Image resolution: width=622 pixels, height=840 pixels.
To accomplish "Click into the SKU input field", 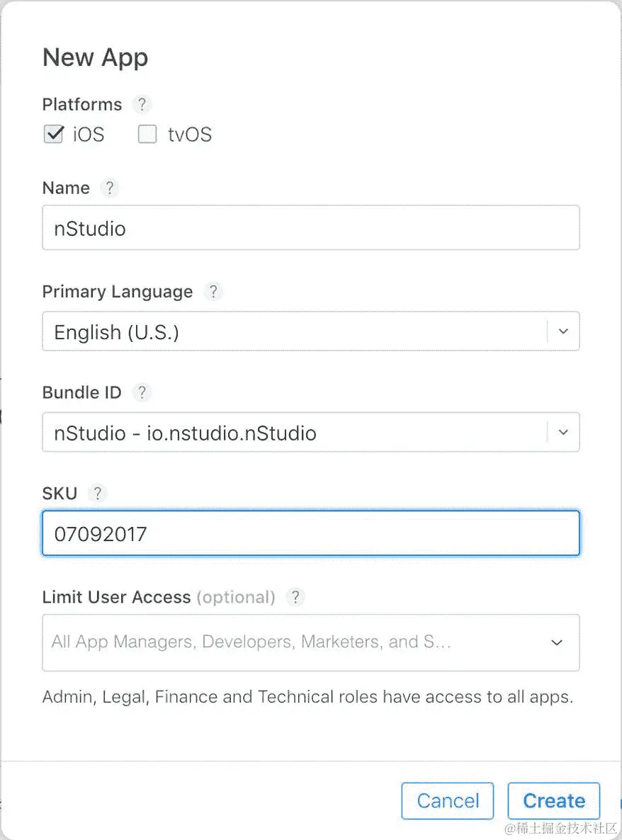I will tap(310, 533).
